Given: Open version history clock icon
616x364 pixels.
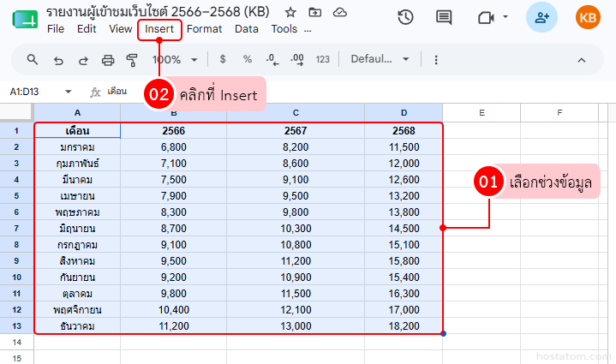Looking at the screenshot, I should click(x=405, y=17).
